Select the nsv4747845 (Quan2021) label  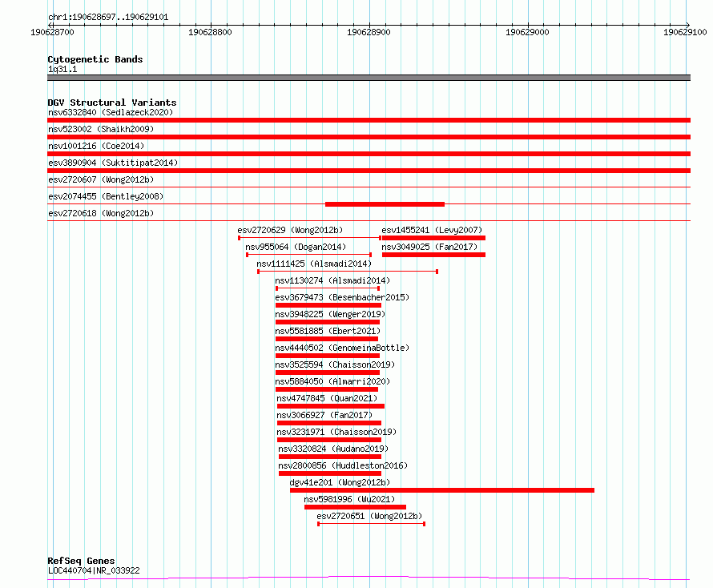327,398
